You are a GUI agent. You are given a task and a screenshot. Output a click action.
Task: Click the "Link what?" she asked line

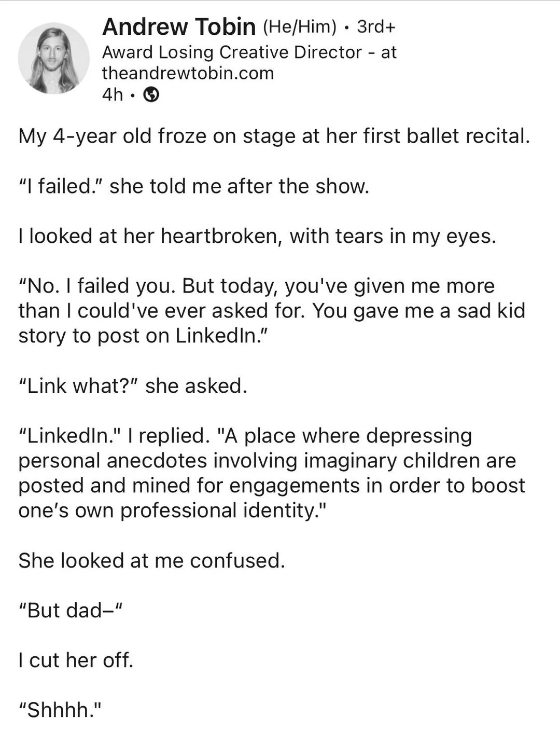click(133, 386)
